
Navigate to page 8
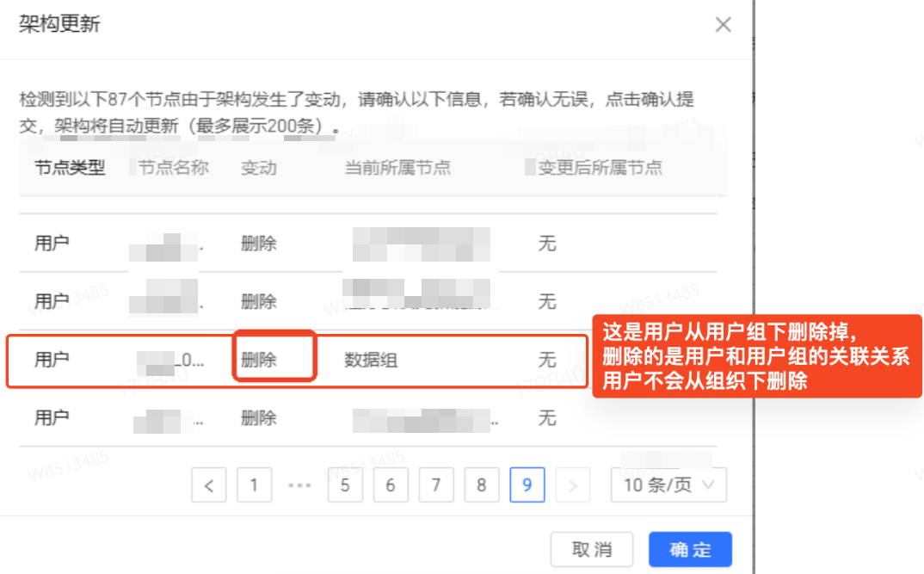click(482, 485)
